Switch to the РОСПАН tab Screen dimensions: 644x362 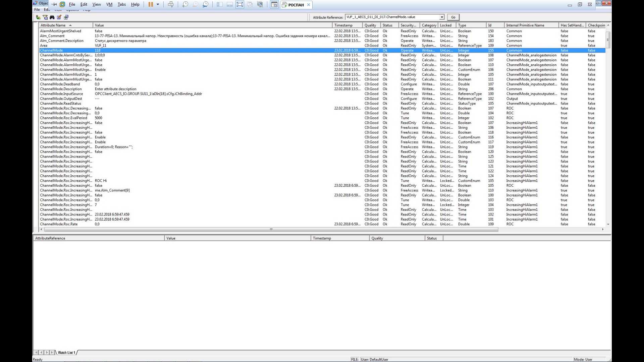296,5
